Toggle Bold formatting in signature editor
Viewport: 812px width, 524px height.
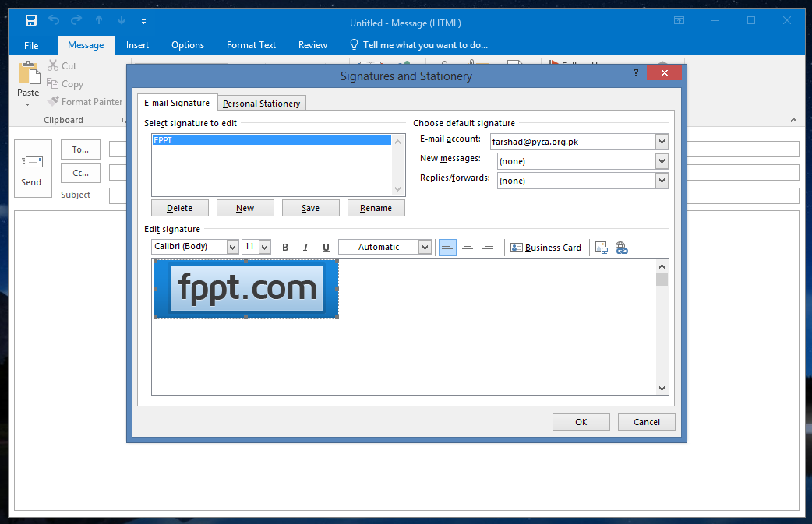click(285, 248)
